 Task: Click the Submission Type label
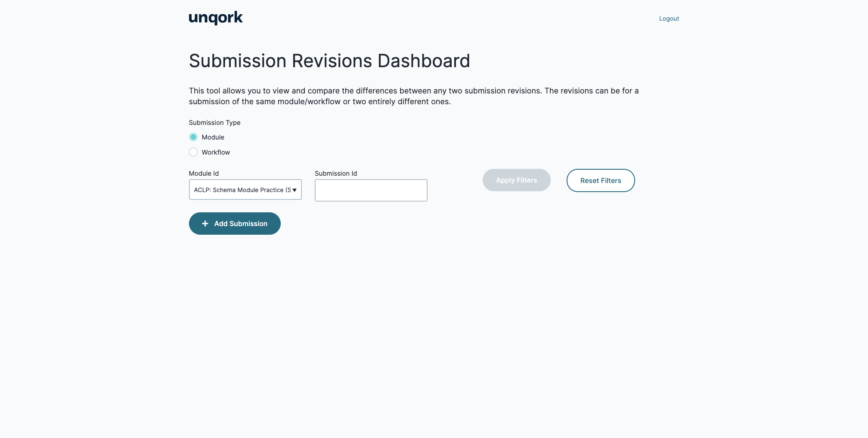pos(214,123)
